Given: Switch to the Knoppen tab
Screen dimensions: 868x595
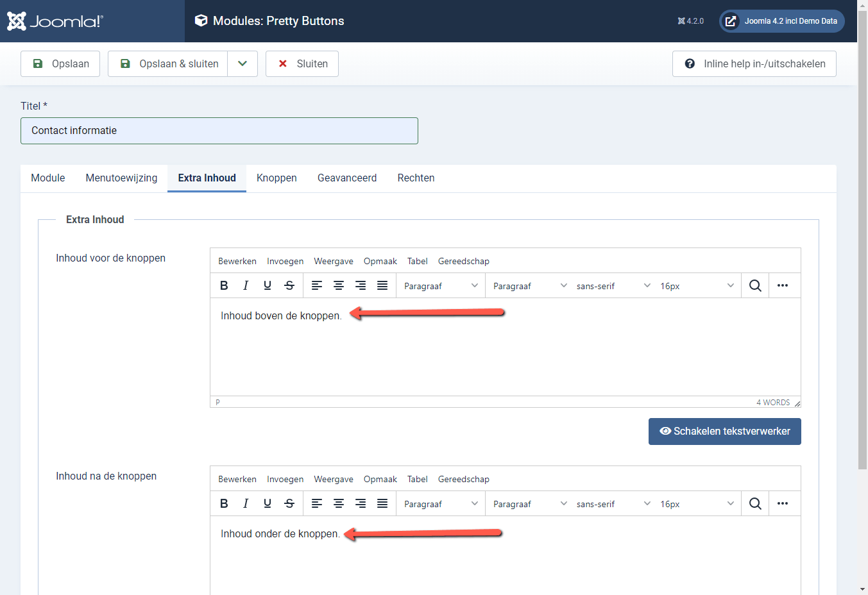Looking at the screenshot, I should coord(277,178).
